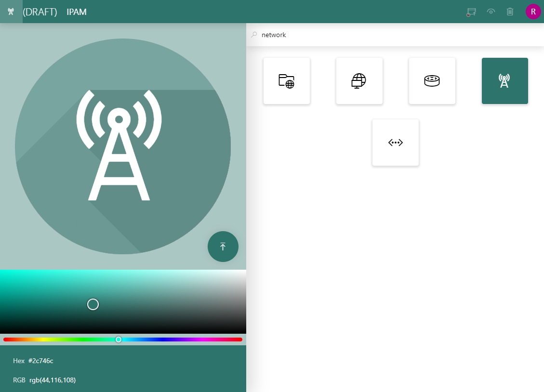Select the ethernet connection icon tile
The height and width of the screenshot is (392, 544).
tap(395, 142)
